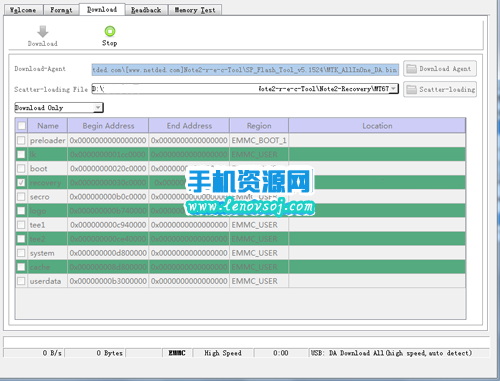The width and height of the screenshot is (500, 381).
Task: Select the boot name cell
Action: point(48,168)
